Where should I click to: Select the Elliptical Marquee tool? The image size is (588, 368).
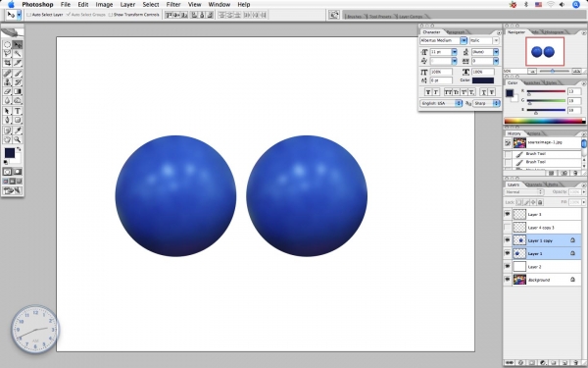point(7,45)
